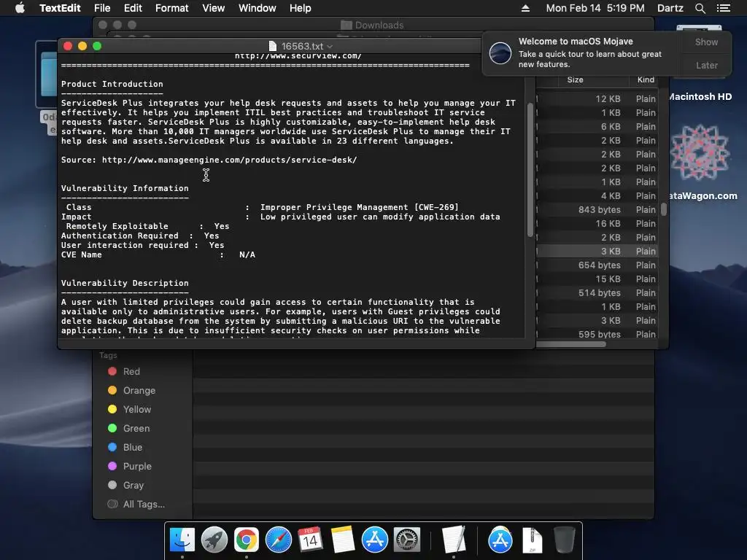Click the 16563.txt document proxy icon

click(x=273, y=46)
